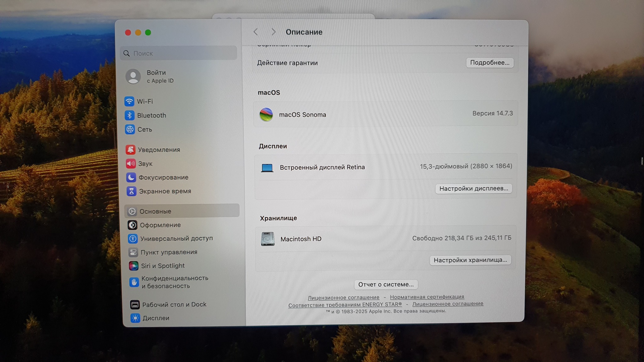Viewport: 644px width, 362px height.
Task: Select Оформление in the sidebar
Action: pos(160,225)
